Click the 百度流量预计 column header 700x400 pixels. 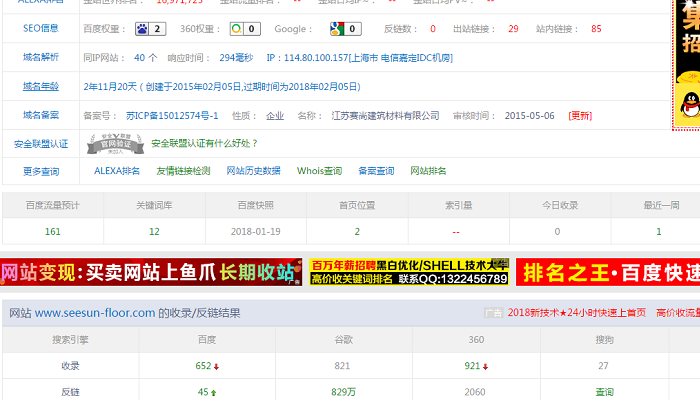coord(53,205)
